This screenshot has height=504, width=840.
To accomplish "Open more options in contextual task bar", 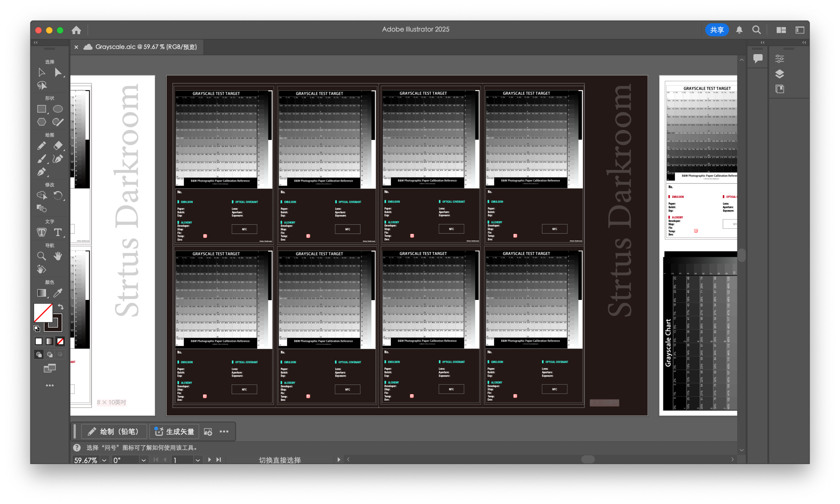I will (224, 431).
